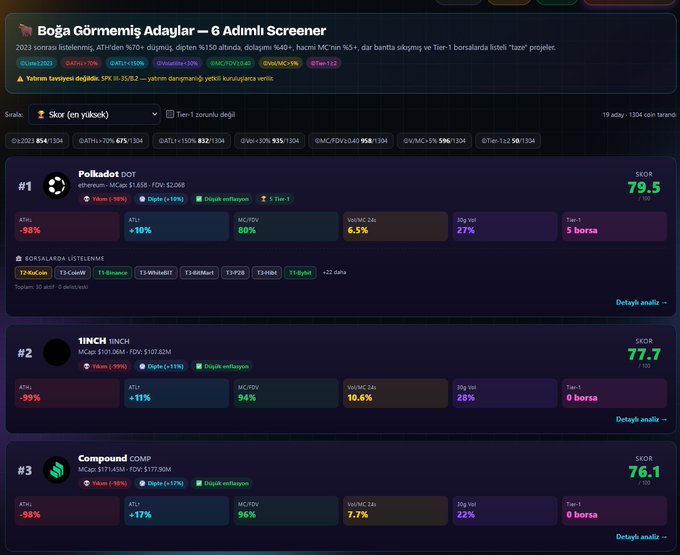Click the Toplam: 30 aktif listing summary
Screen dimensions: 680x555
pos(51,287)
